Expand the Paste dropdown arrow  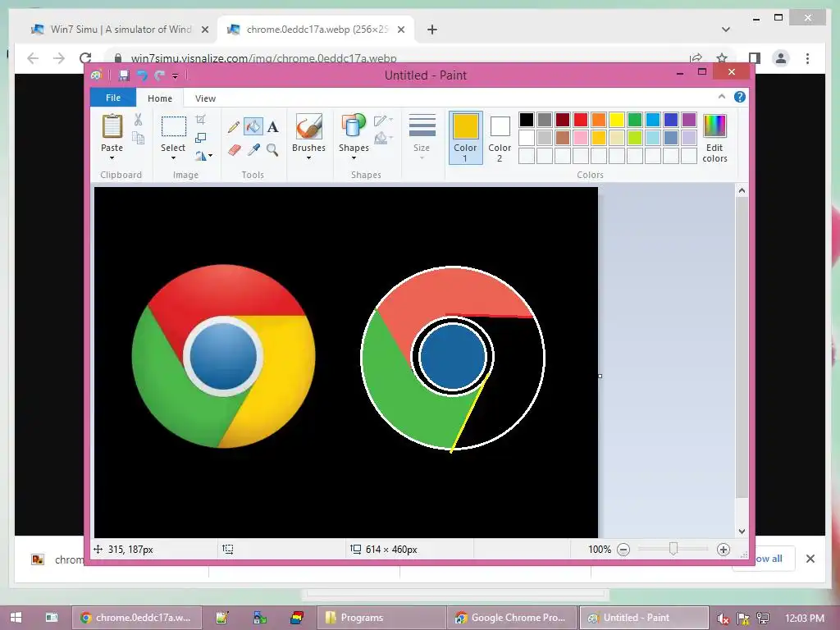click(x=112, y=158)
